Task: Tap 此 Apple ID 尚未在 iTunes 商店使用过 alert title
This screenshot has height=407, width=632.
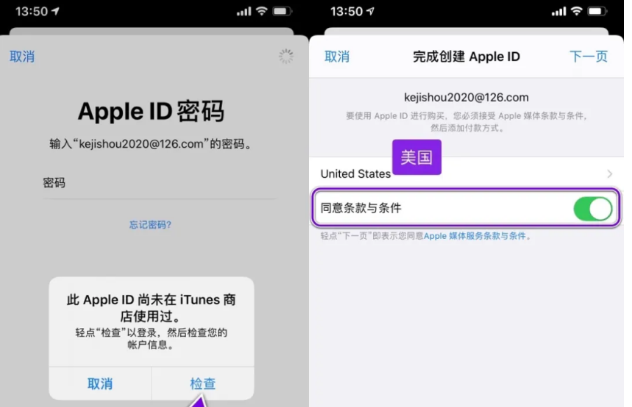Action: [x=151, y=308]
